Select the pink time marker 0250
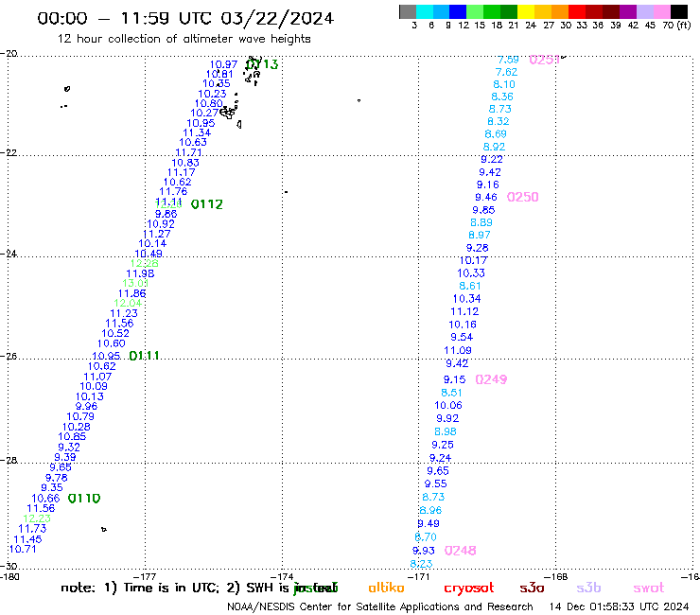Image resolution: width=700 pixels, height=615 pixels. tap(523, 197)
